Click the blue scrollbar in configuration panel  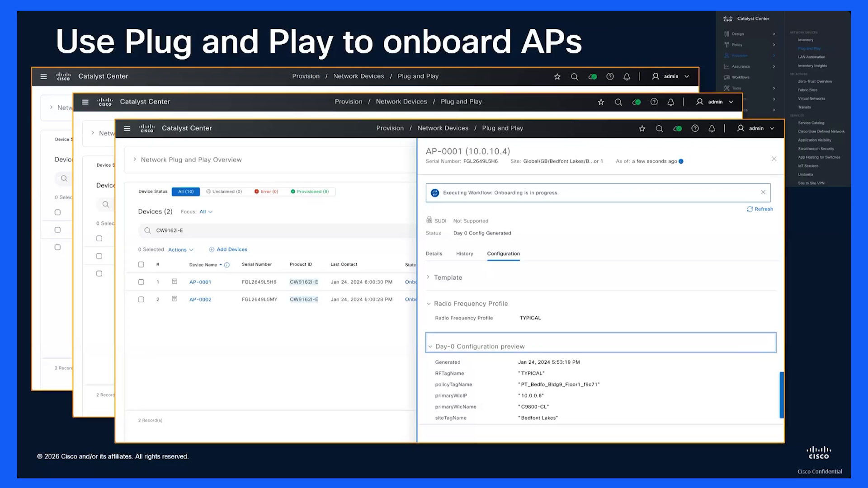782,395
